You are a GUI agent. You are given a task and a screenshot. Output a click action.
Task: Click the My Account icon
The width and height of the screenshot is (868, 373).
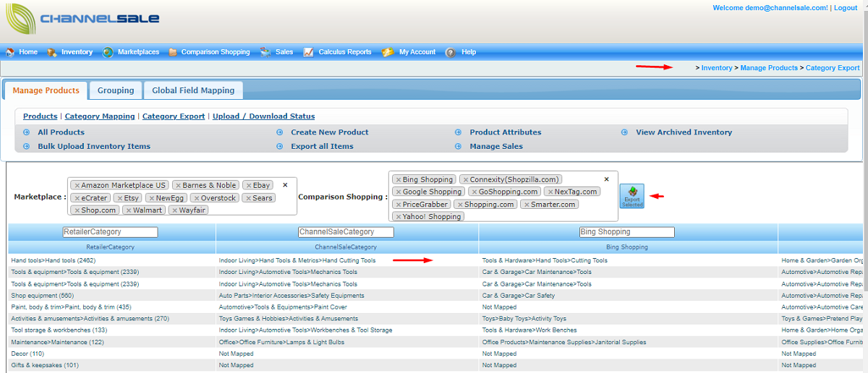pyautogui.click(x=388, y=52)
